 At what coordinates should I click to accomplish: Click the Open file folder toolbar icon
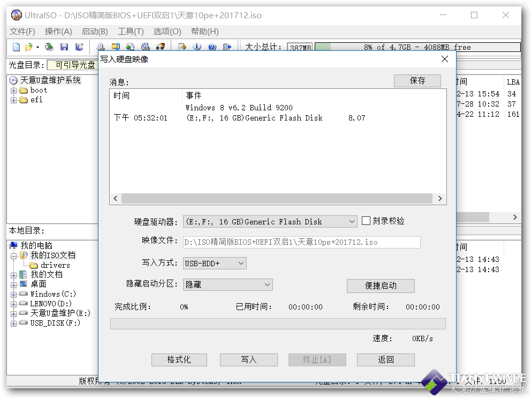(x=29, y=47)
